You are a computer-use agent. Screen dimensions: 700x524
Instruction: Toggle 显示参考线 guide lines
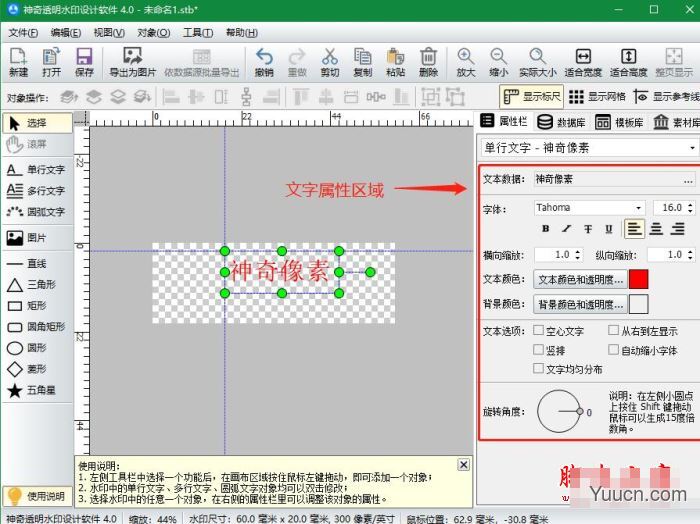pyautogui.click(x=666, y=96)
